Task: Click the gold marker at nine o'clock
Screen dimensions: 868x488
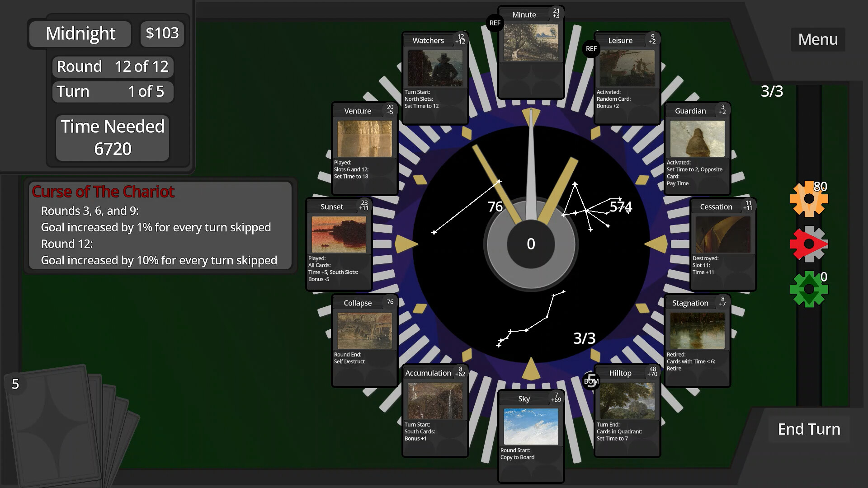Action: tap(406, 244)
